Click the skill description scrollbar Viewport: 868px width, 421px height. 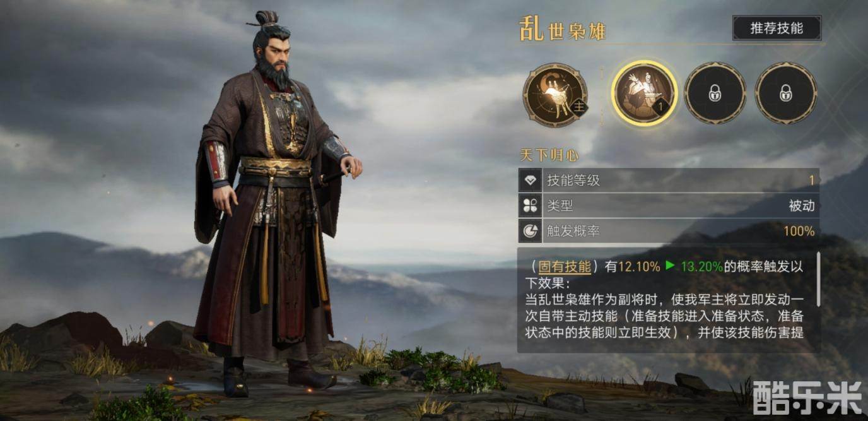tap(818, 278)
